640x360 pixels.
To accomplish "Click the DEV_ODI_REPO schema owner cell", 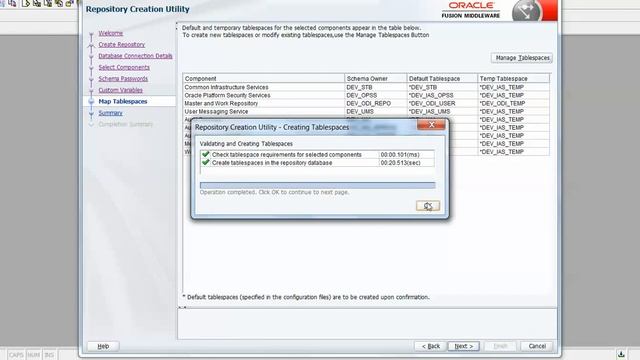I will pos(376,103).
